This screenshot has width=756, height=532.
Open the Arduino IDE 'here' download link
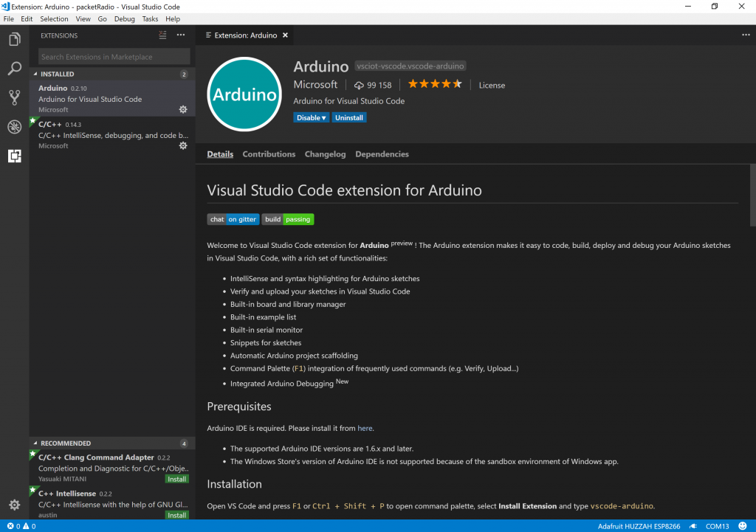pos(365,428)
